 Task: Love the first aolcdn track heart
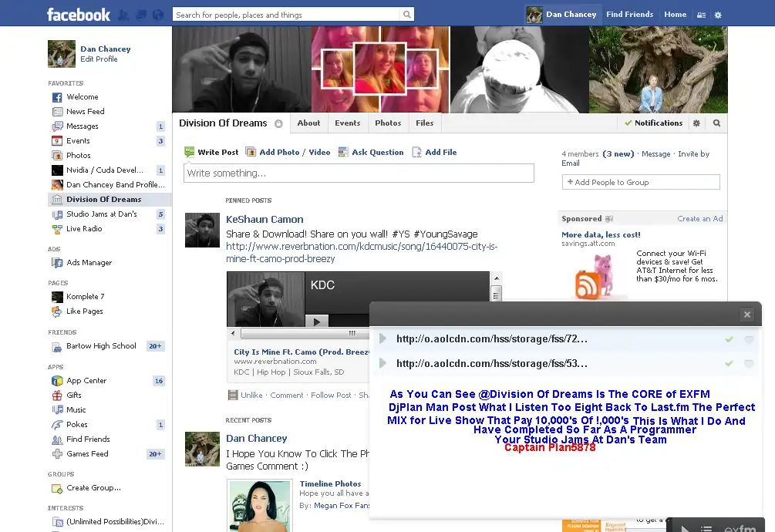[x=749, y=339]
